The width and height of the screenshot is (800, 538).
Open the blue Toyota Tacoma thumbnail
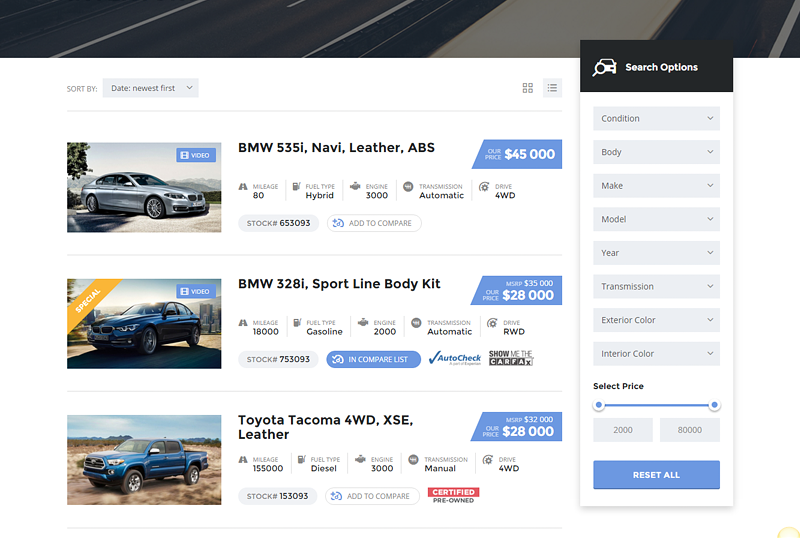(x=144, y=460)
